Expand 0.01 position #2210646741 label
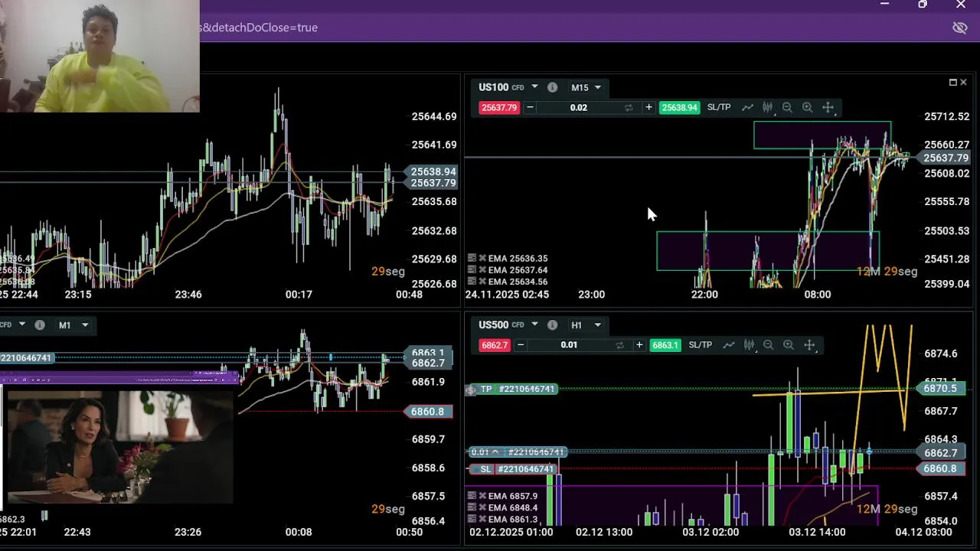980x551 pixels. coord(517,452)
